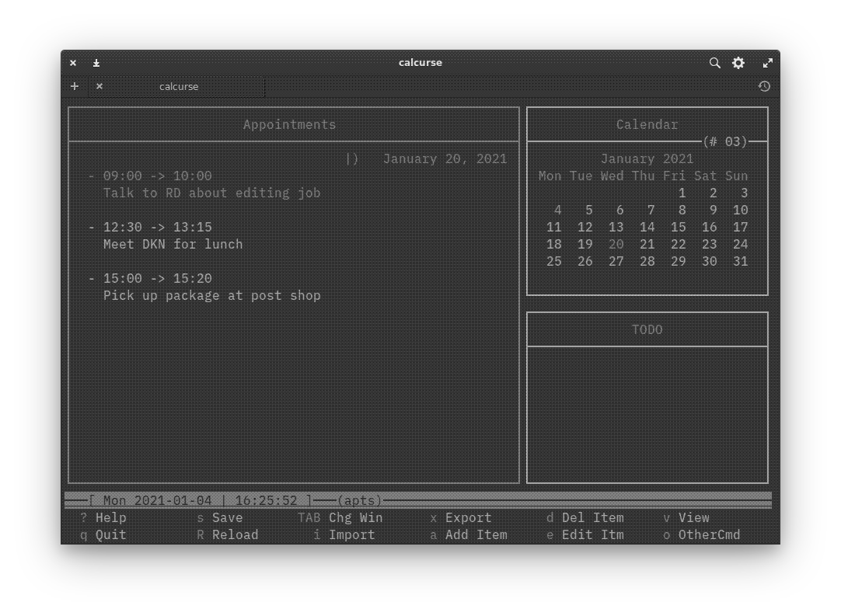
Task: Select day 22 in the calendar
Action: (678, 245)
